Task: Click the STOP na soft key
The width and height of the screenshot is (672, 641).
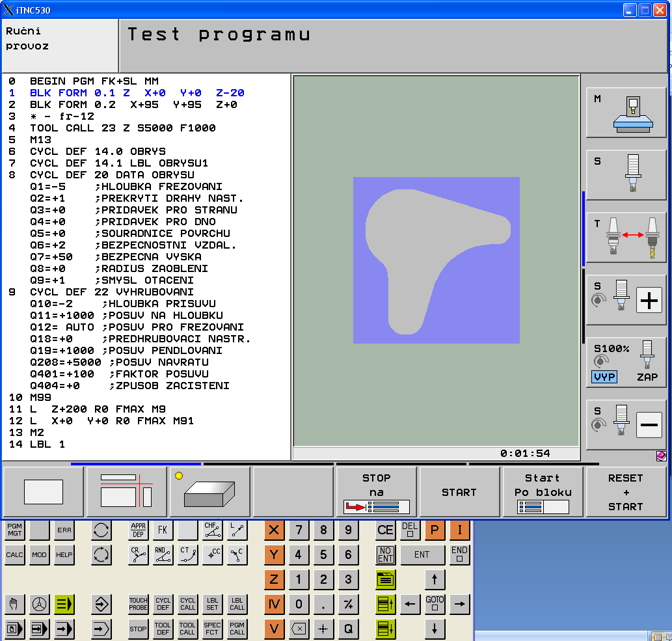Action: [376, 492]
